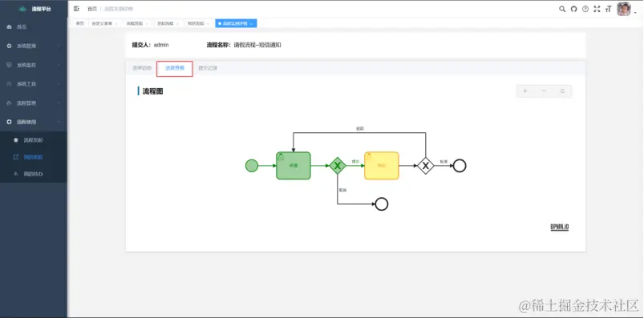Click 首页 breadcrumb link
Screen dimensions: 644x318
(92, 9)
